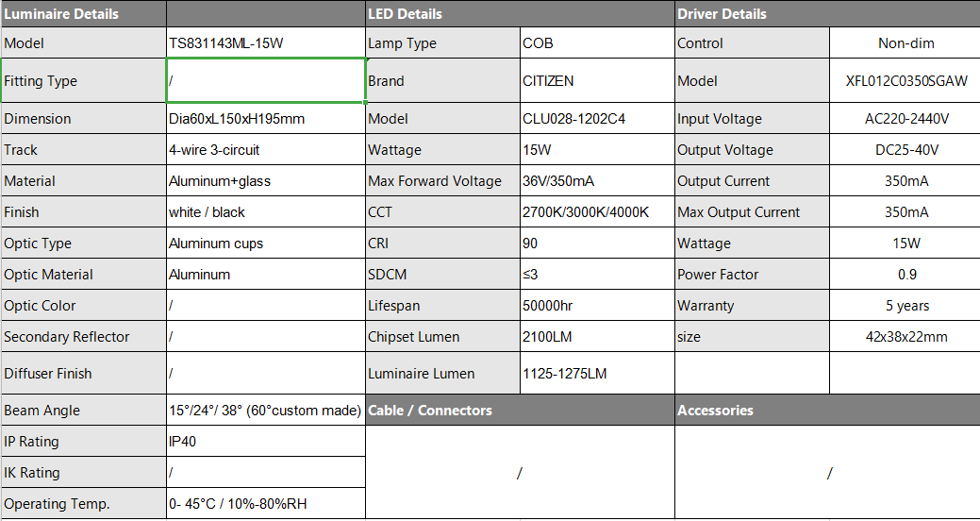Select the Luminaire Lumen cell 1125-1275LM
This screenshot has width=980, height=521.
(597, 374)
